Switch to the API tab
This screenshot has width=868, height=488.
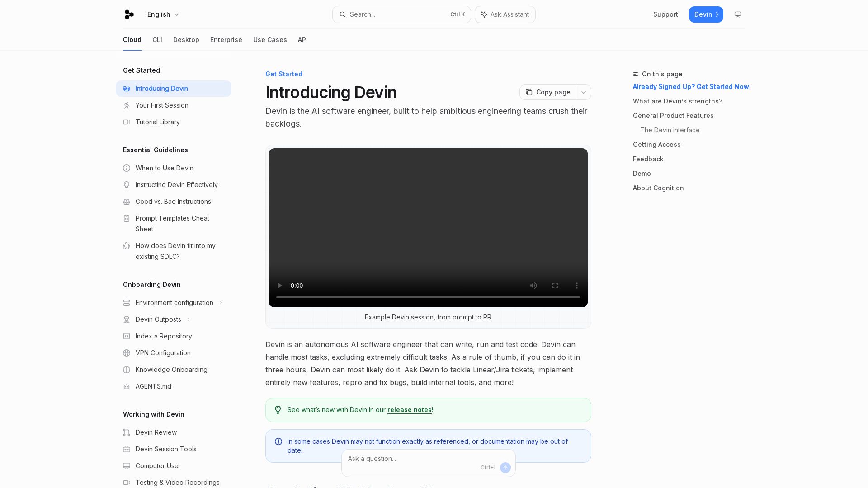tap(303, 40)
